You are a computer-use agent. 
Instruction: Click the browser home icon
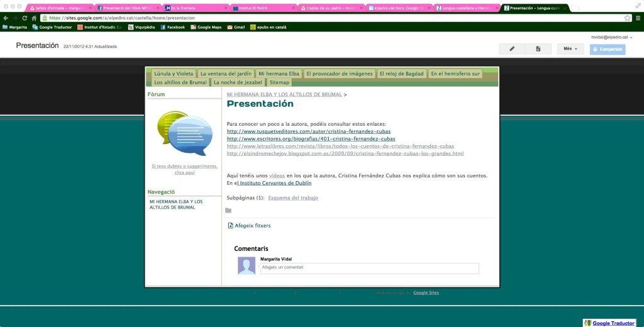point(34,18)
